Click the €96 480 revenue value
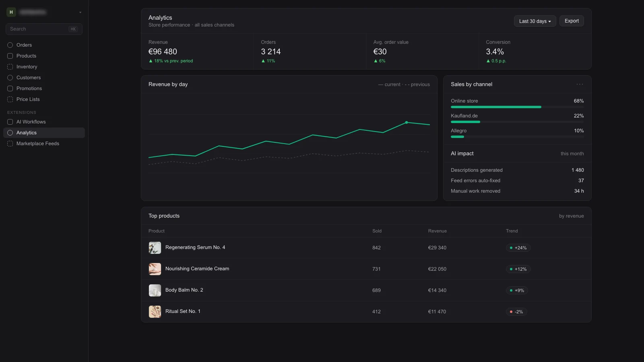644x362 pixels. click(x=163, y=51)
